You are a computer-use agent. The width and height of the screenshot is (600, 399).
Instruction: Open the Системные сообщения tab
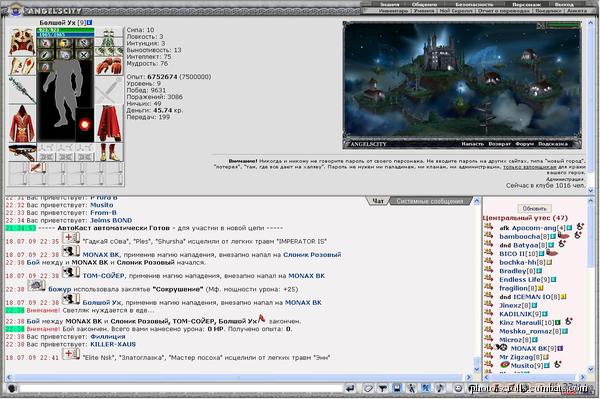point(429,201)
